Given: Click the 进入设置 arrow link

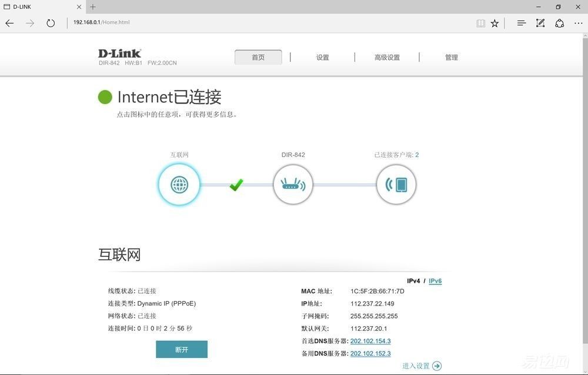Looking at the screenshot, I should click(422, 366).
